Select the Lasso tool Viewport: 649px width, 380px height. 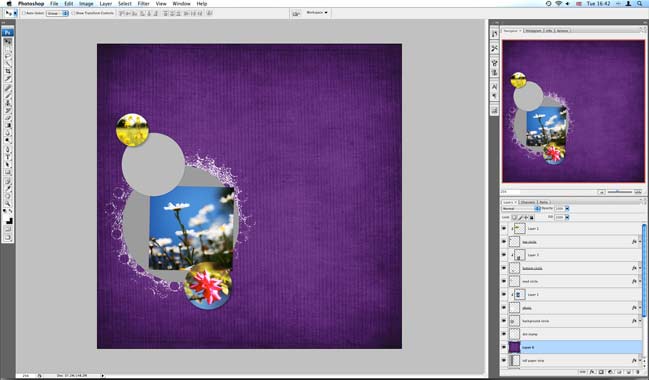tap(8, 56)
